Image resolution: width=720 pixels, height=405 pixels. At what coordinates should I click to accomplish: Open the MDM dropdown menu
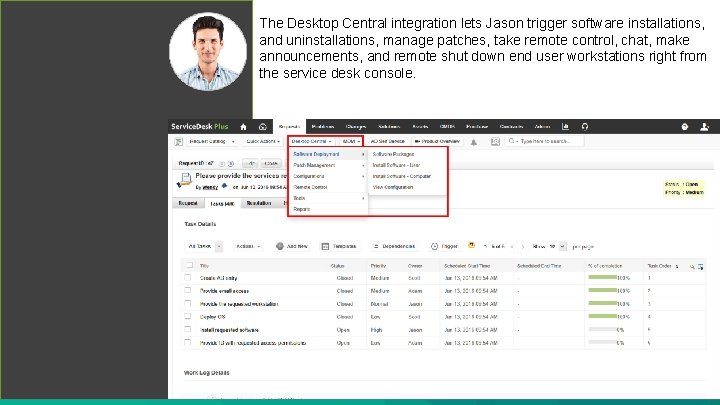(351, 141)
